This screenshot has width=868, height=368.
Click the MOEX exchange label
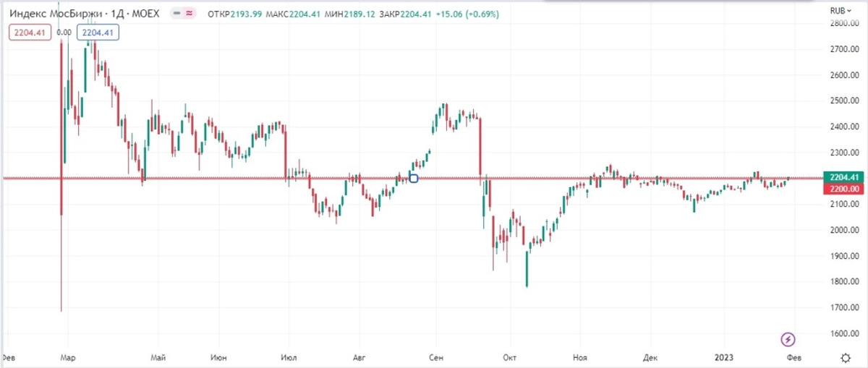click(x=145, y=14)
